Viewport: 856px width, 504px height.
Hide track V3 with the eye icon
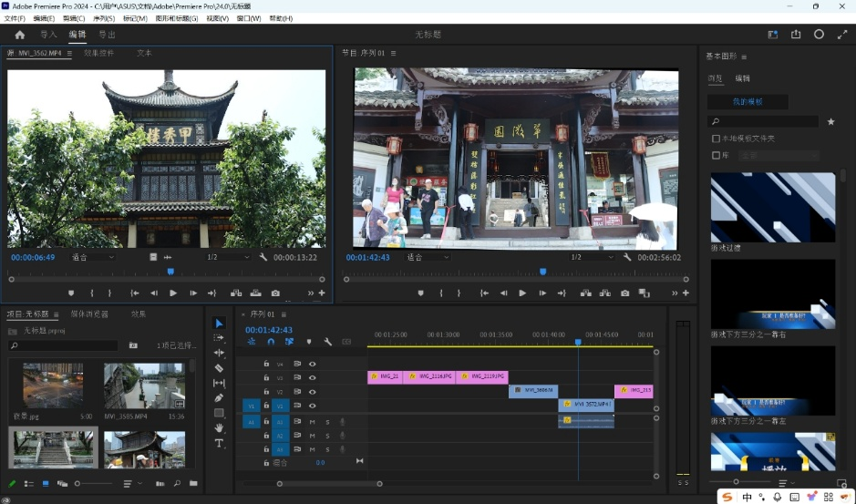pyautogui.click(x=312, y=377)
